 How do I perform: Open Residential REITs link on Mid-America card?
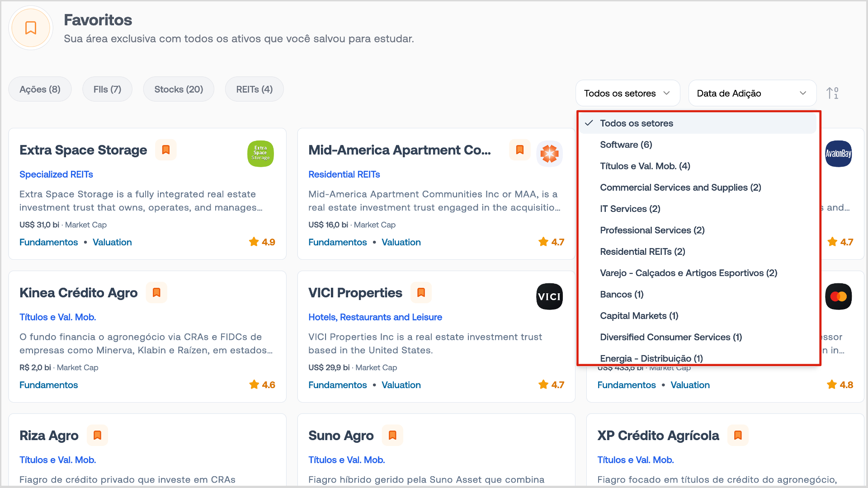pyautogui.click(x=344, y=174)
